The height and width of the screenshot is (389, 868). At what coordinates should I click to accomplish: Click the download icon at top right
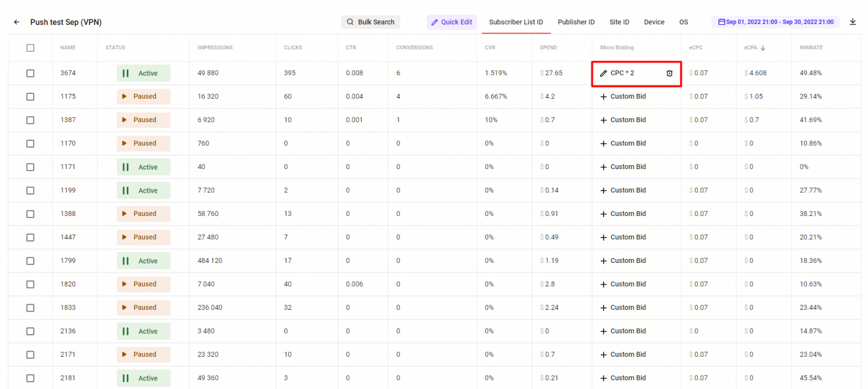853,22
